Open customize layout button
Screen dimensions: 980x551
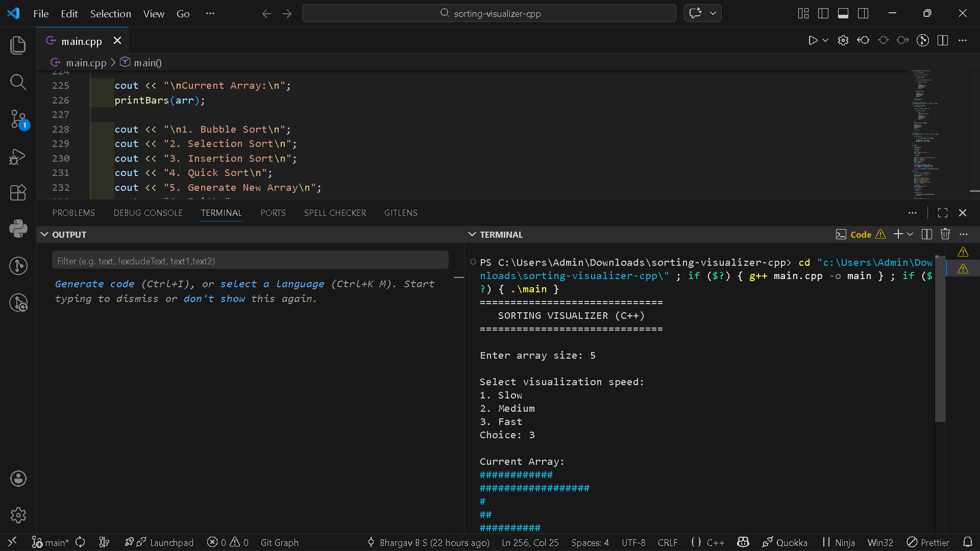pos(803,13)
